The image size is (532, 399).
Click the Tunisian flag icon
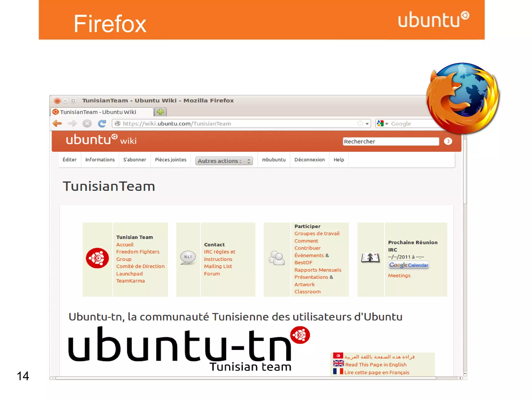click(x=338, y=356)
